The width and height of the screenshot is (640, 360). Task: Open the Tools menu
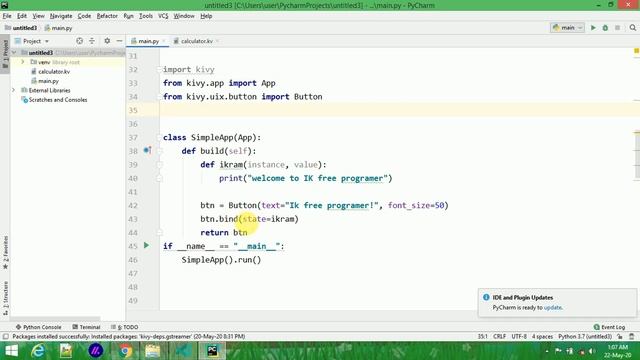pos(146,16)
